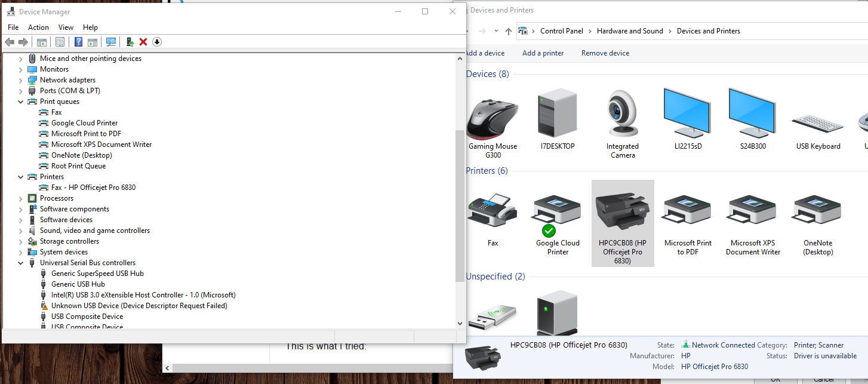Open Properties toolbar icon in Device Manager
The width and height of the screenshot is (868, 384).
60,42
